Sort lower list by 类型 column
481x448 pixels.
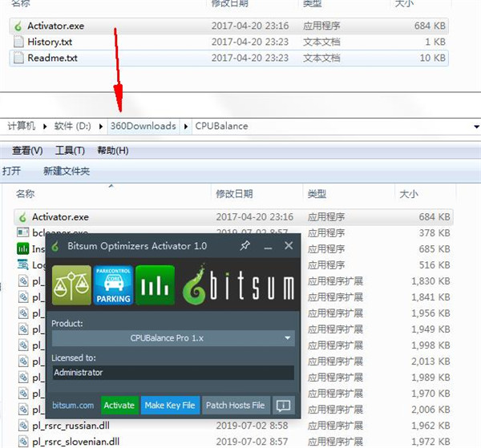[317, 194]
